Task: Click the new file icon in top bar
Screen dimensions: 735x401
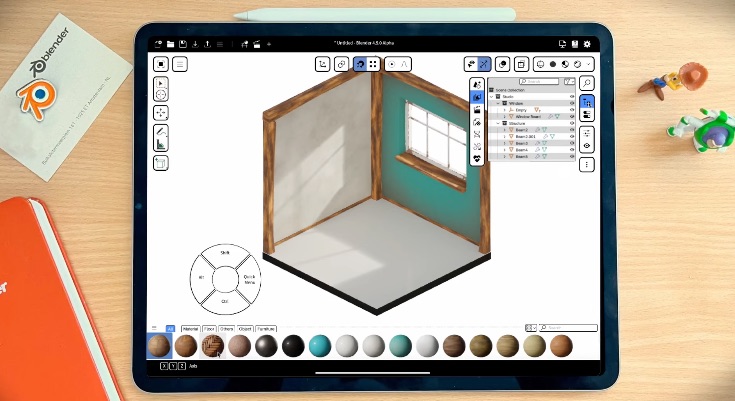Action: [x=158, y=44]
